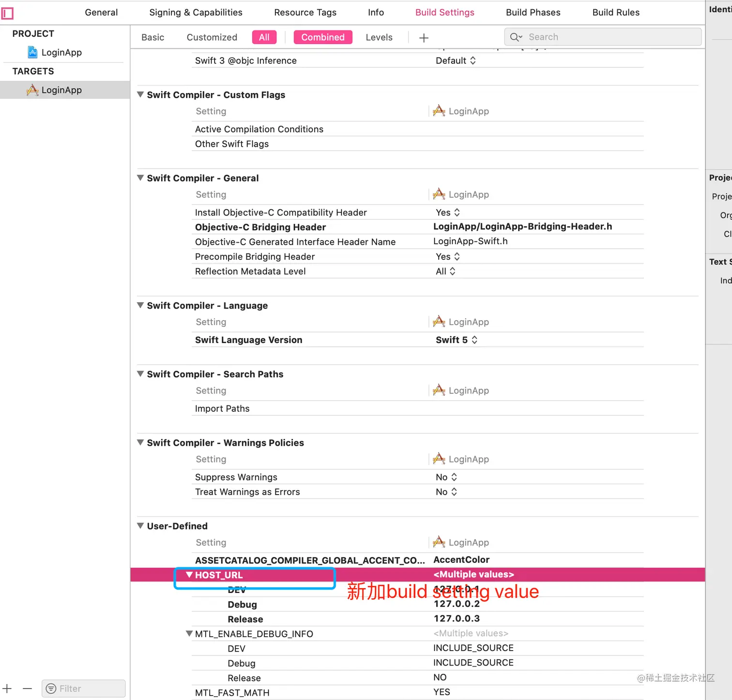Click the LoginApp target app icon

tap(32, 90)
